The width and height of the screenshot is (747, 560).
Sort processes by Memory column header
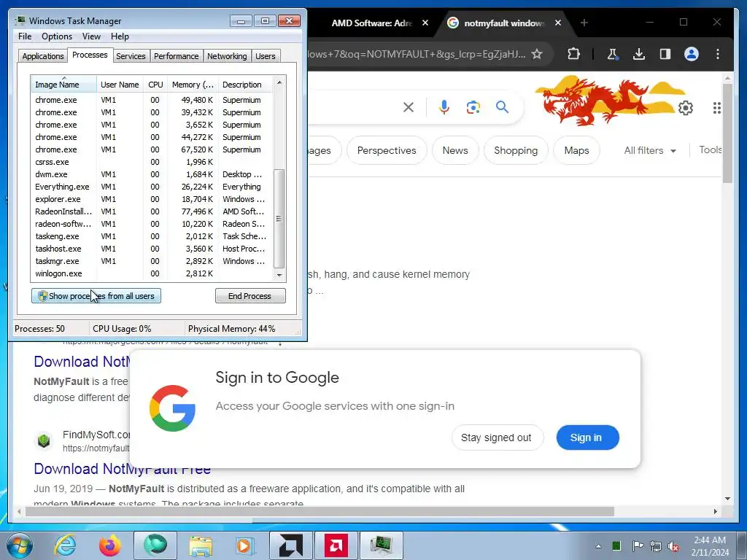193,85
